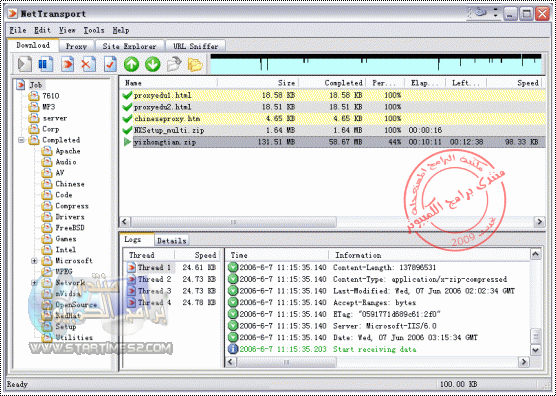The width and height of the screenshot is (556, 396).
Task: Sort by the Size column header
Action: pos(258,83)
